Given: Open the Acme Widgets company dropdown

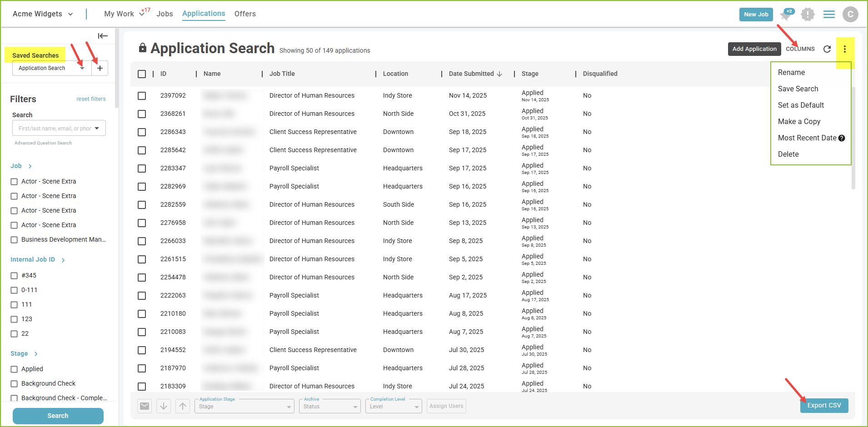Looking at the screenshot, I should (43, 14).
